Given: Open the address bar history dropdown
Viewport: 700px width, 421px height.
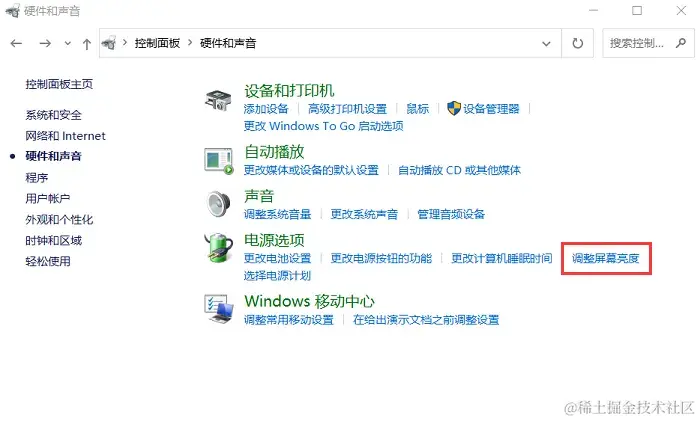Looking at the screenshot, I should 546,43.
